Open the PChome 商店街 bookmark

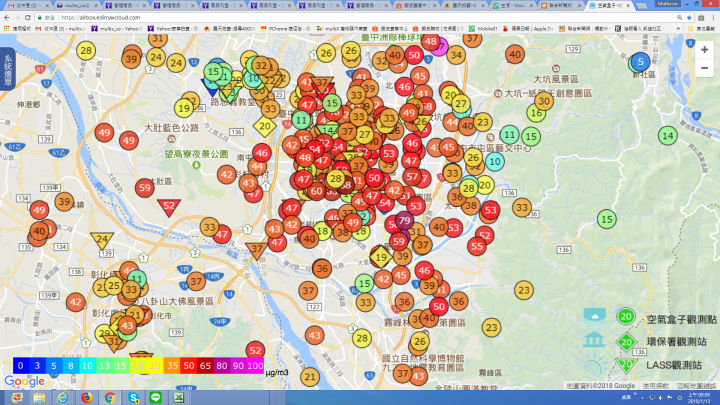click(x=285, y=28)
